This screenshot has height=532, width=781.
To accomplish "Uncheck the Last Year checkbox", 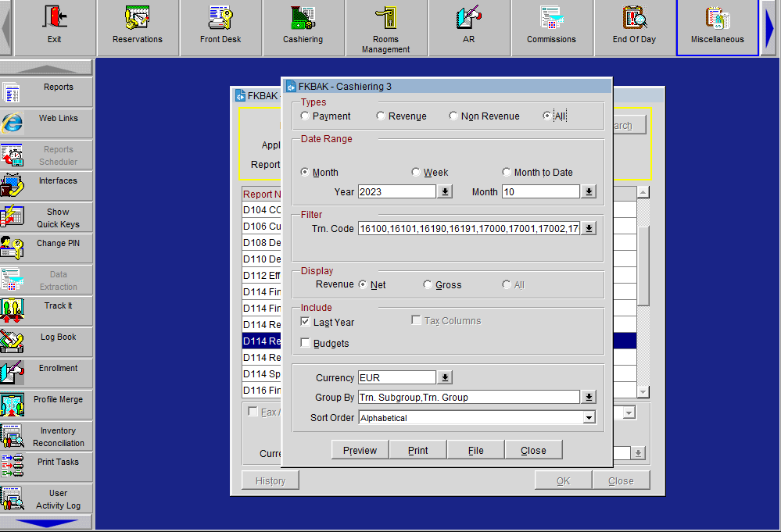I will coord(306,322).
